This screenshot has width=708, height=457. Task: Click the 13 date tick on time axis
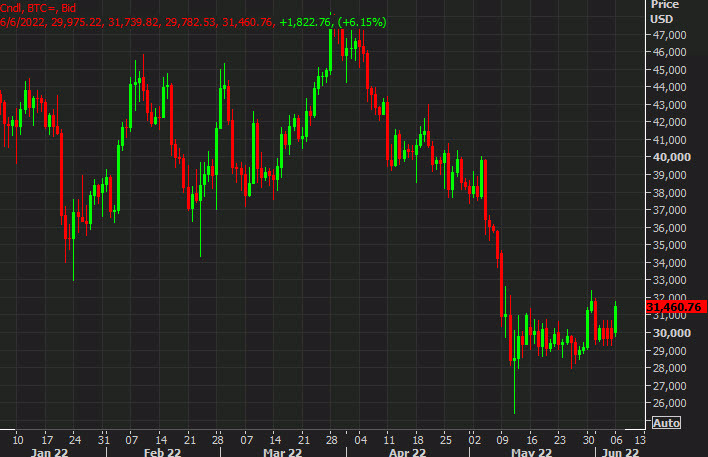640,438
